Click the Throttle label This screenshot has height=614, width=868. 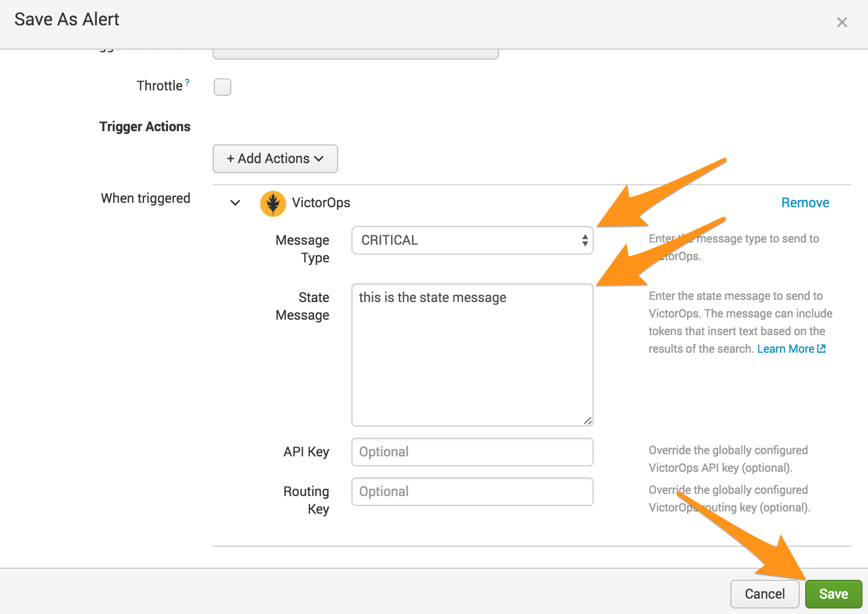coord(160,86)
